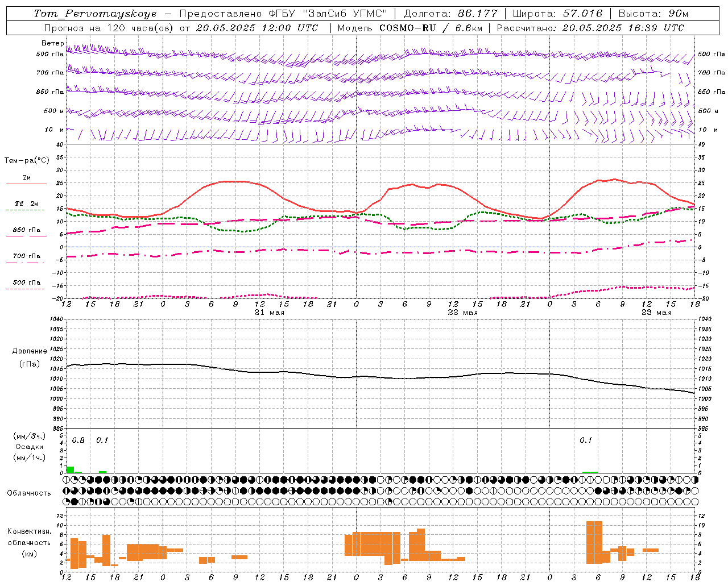Click the 22 мая date label
Viewport: 728px width, 582px height.
pyautogui.click(x=462, y=313)
